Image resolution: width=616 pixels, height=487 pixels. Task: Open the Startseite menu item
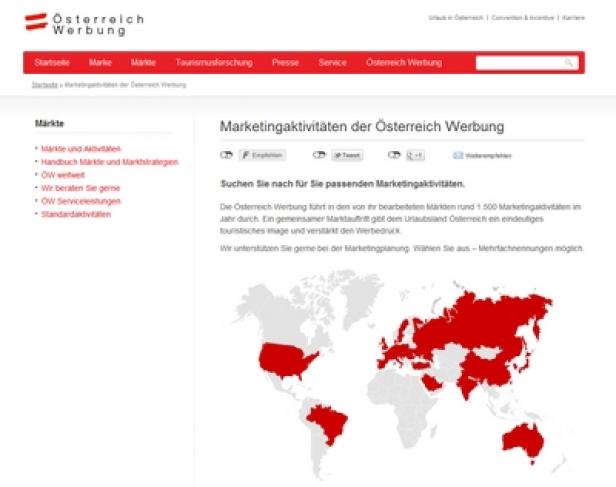[52, 62]
